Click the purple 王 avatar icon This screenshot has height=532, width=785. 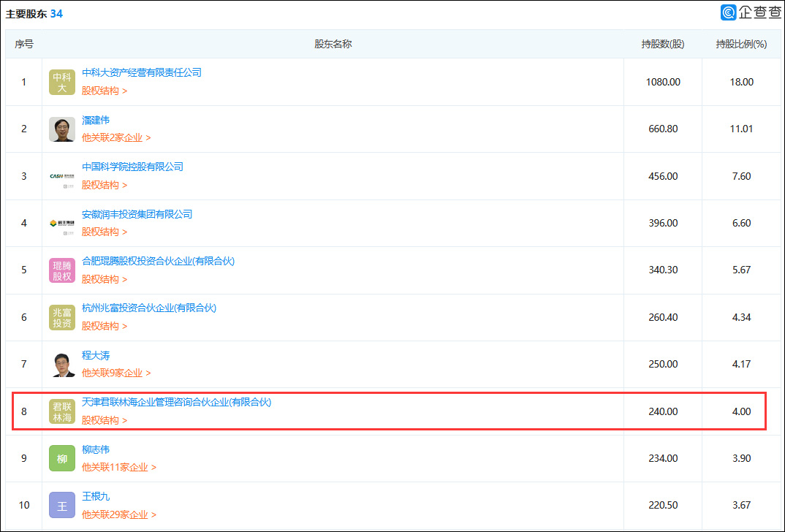[x=62, y=506]
